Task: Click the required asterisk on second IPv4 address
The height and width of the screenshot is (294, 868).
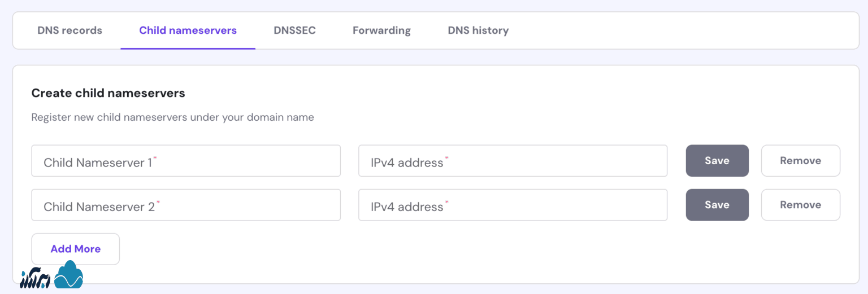Action: pyautogui.click(x=447, y=203)
